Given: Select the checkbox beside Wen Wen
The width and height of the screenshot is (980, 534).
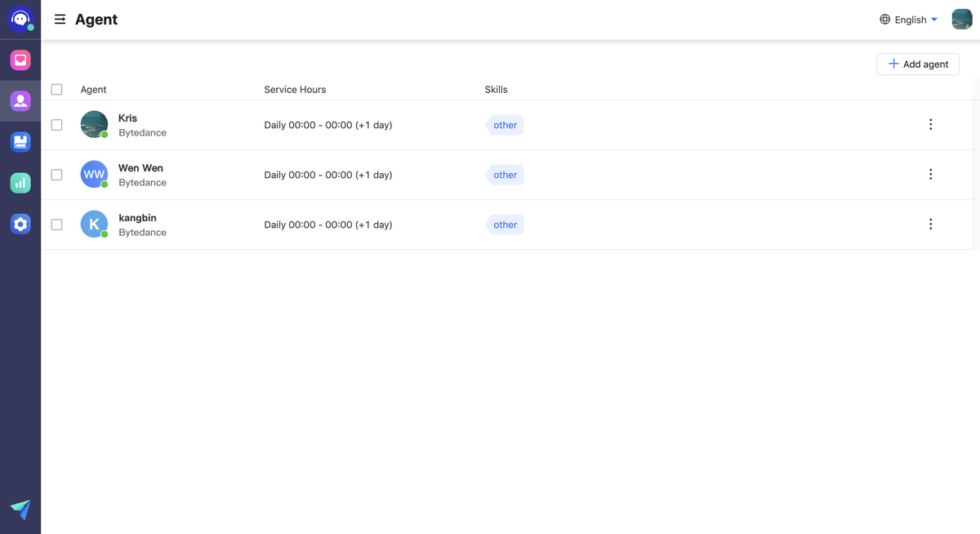Looking at the screenshot, I should [x=57, y=175].
